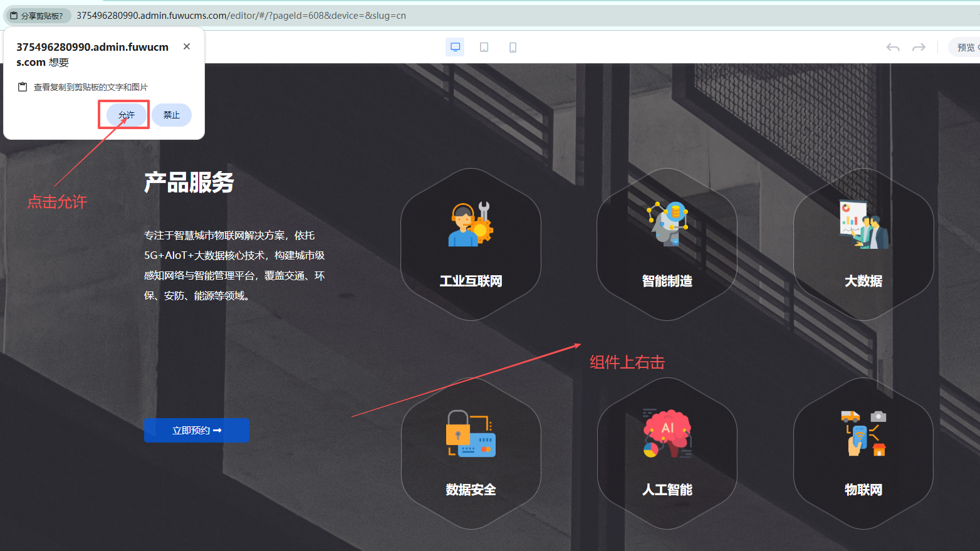Viewport: 980px width, 551px height.
Task: Switch to desktop device preview
Action: click(x=455, y=47)
